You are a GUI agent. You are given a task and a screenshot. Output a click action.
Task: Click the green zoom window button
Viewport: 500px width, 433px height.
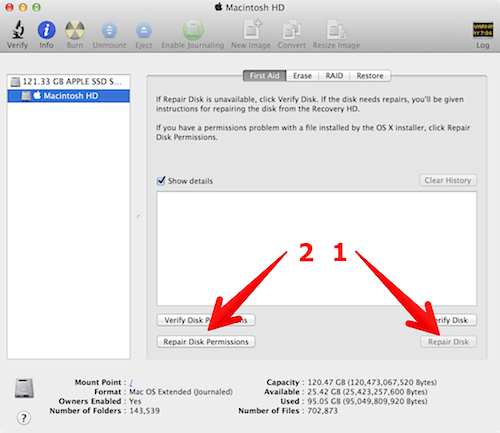(36, 7)
